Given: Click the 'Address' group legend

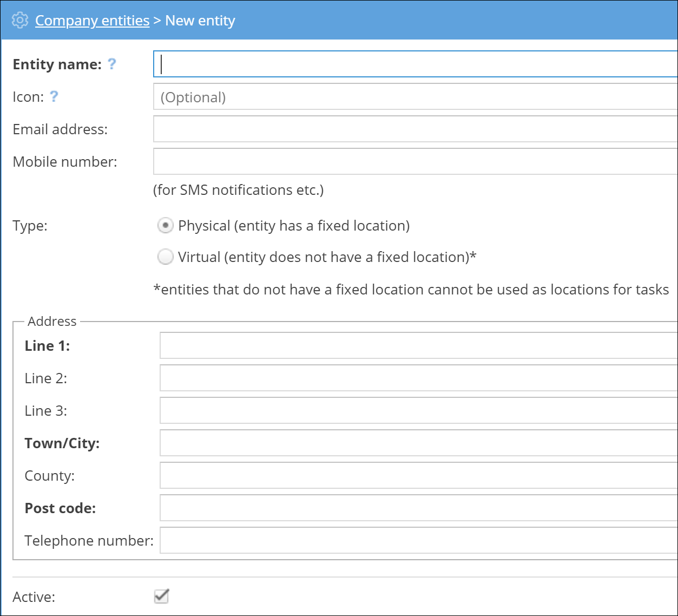Looking at the screenshot, I should coord(52,321).
